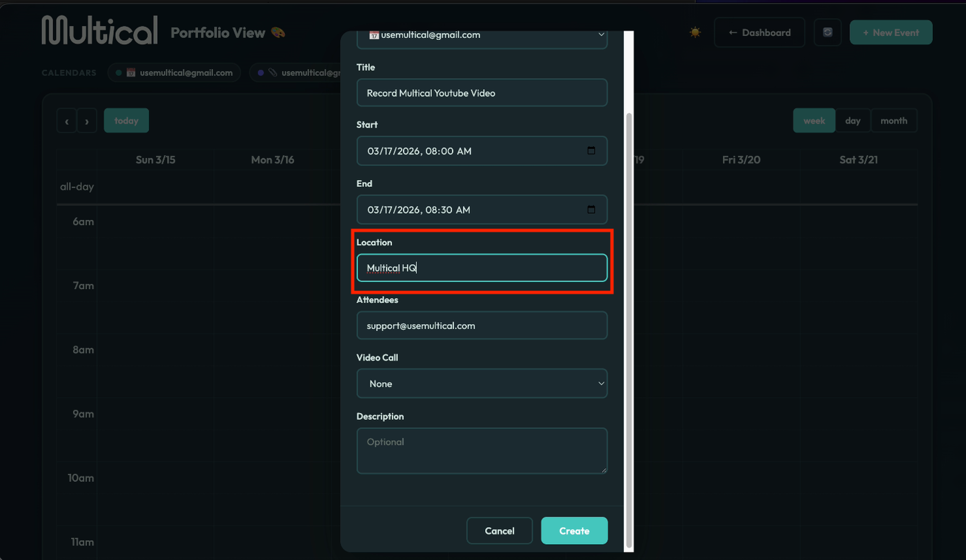
Task: Click the Multical logo
Action: click(99, 31)
